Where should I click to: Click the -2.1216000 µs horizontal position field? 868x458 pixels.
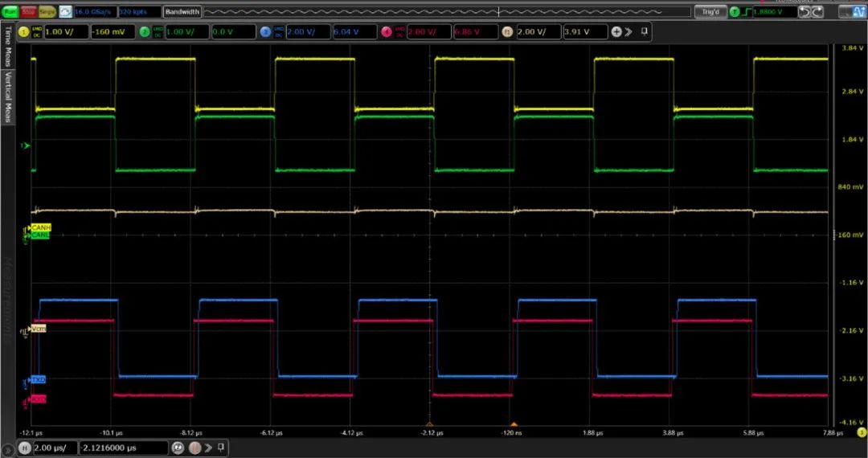click(x=124, y=448)
